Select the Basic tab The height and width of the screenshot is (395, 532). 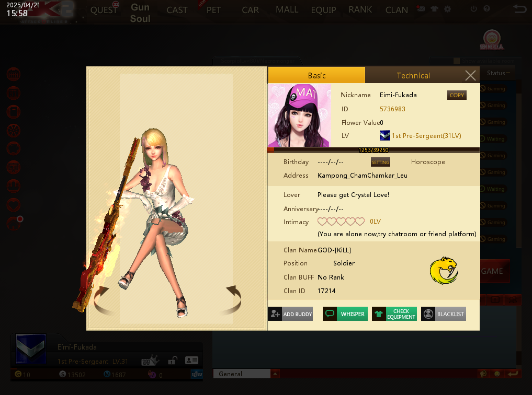(x=316, y=76)
